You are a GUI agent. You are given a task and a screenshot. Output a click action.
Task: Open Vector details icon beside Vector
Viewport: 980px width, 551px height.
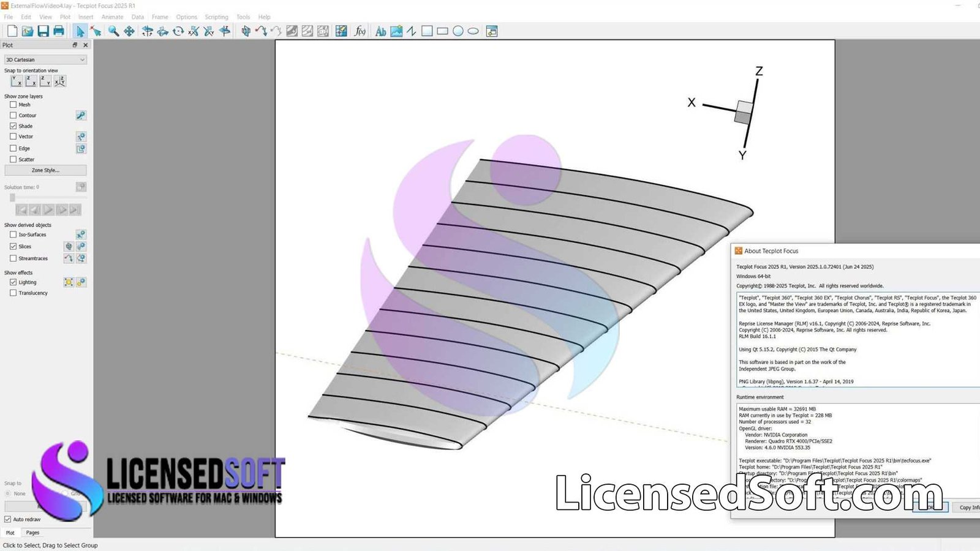pyautogui.click(x=81, y=137)
